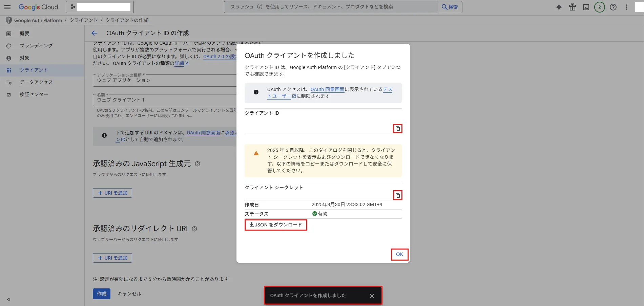Go to 検証センター in sidebar
The width and height of the screenshot is (644, 306).
click(x=34, y=94)
